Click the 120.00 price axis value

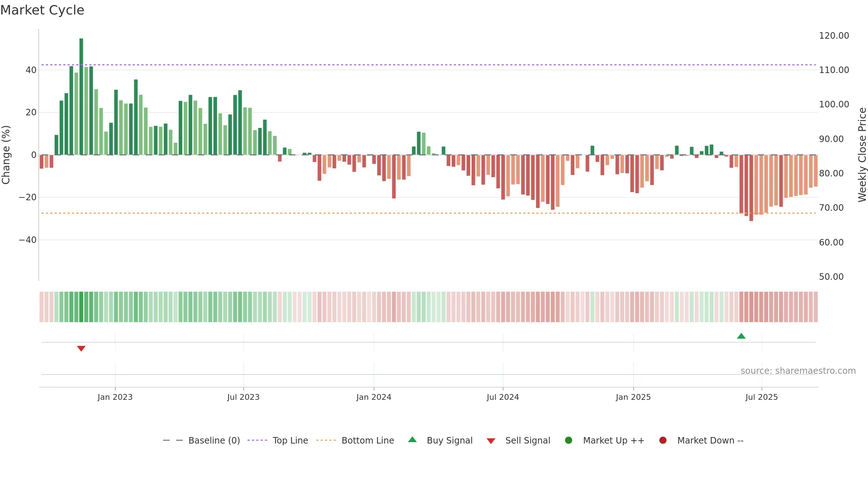[834, 35]
